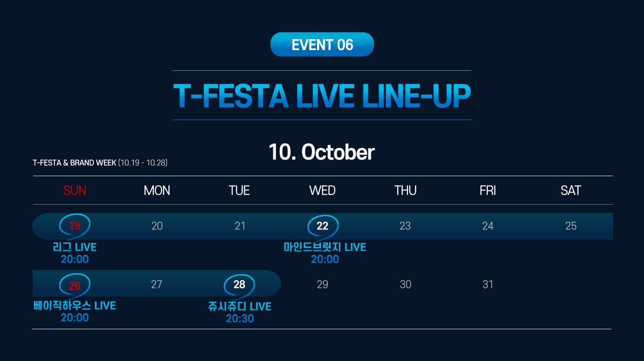The height and width of the screenshot is (361, 644).
Task: Select date 20 on the calendar
Action: pos(157,226)
